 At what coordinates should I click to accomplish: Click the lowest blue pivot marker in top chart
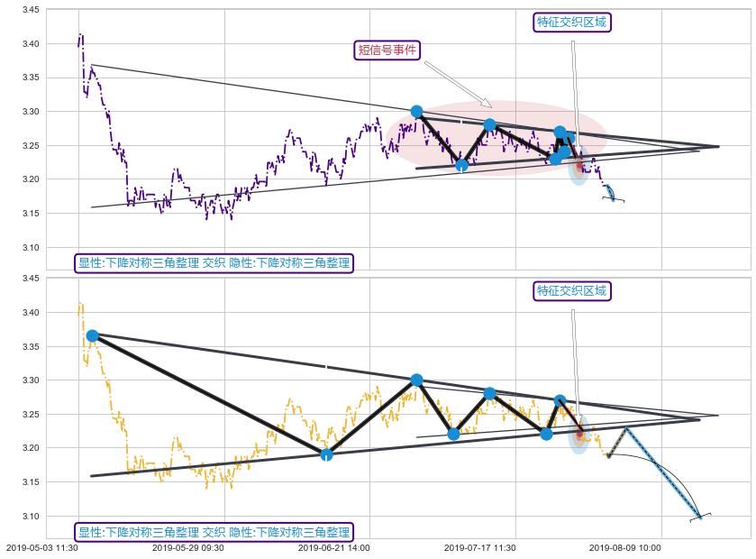coord(461,165)
